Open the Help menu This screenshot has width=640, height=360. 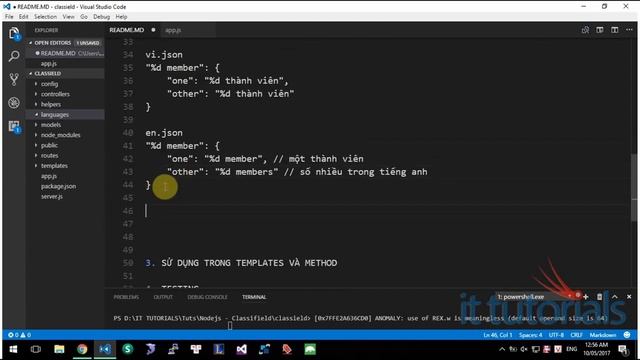coord(121,17)
